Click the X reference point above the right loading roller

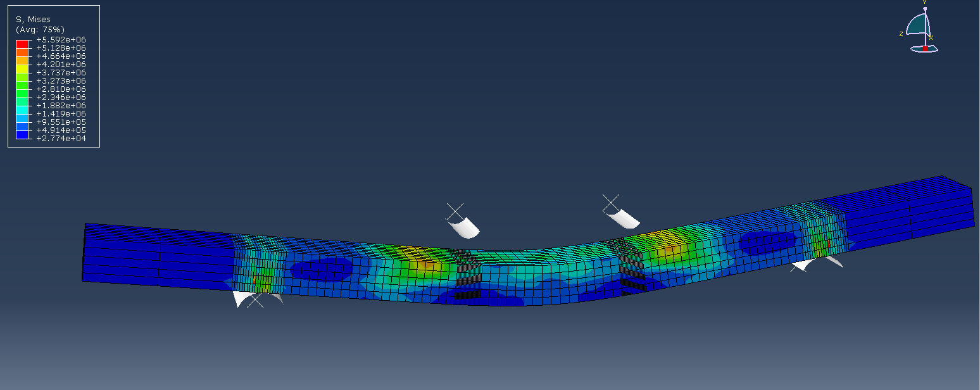point(611,203)
